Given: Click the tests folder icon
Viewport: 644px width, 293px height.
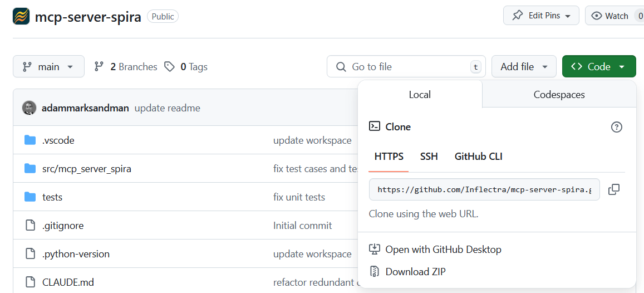Looking at the screenshot, I should tap(30, 197).
